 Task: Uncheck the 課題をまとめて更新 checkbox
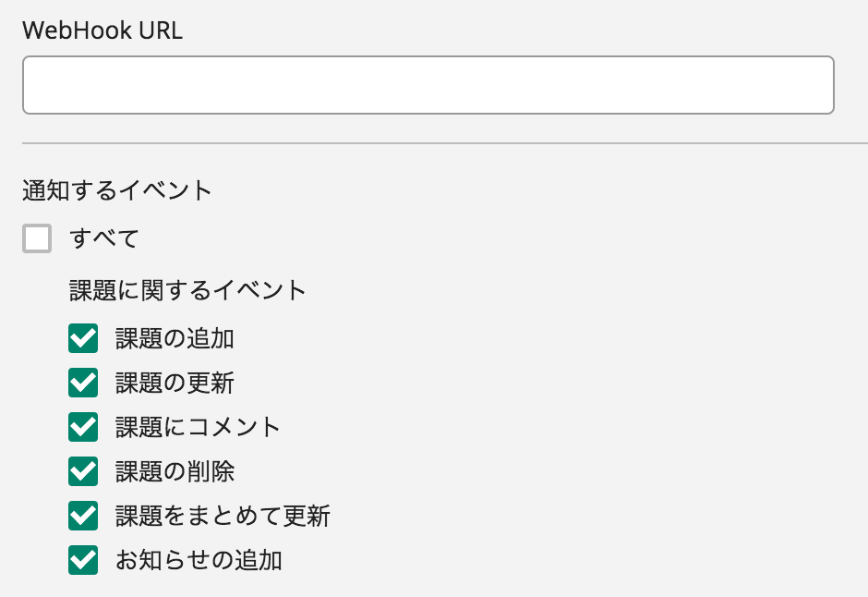pos(83,516)
